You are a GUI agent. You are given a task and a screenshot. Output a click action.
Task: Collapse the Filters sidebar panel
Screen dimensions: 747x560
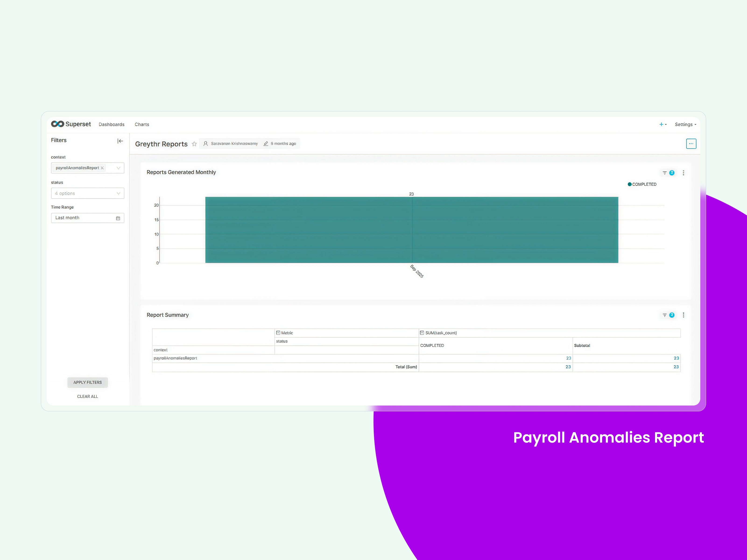click(120, 141)
